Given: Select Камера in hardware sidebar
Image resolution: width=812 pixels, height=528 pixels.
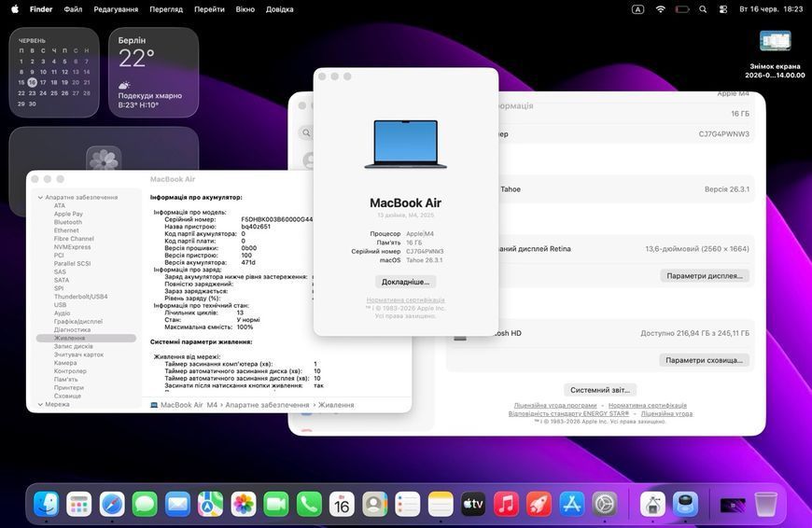Looking at the screenshot, I should [x=65, y=363].
